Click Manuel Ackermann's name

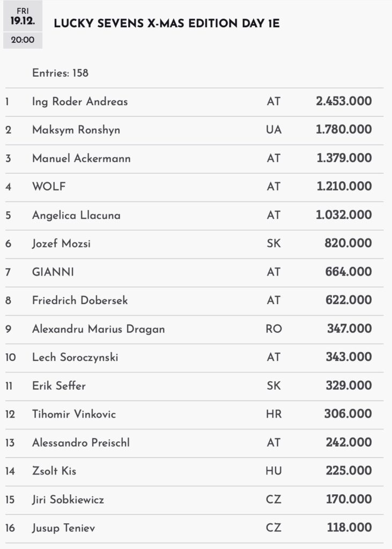click(82, 158)
